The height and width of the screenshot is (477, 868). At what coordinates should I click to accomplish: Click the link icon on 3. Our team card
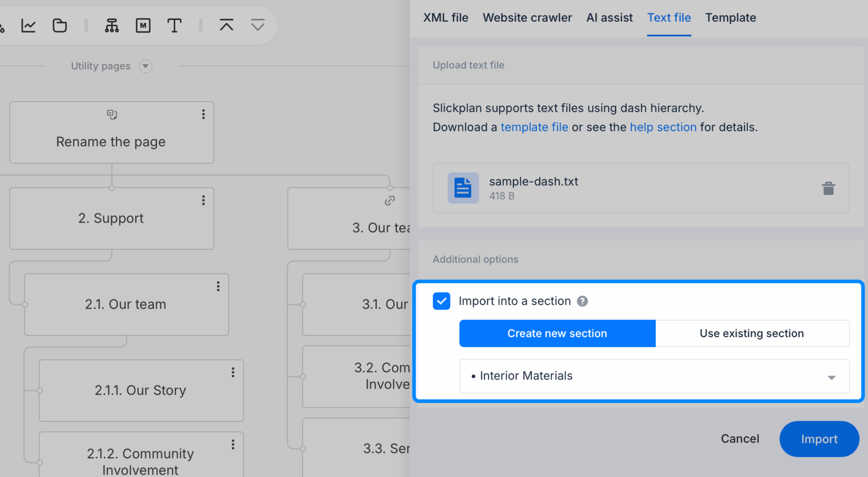[390, 201]
